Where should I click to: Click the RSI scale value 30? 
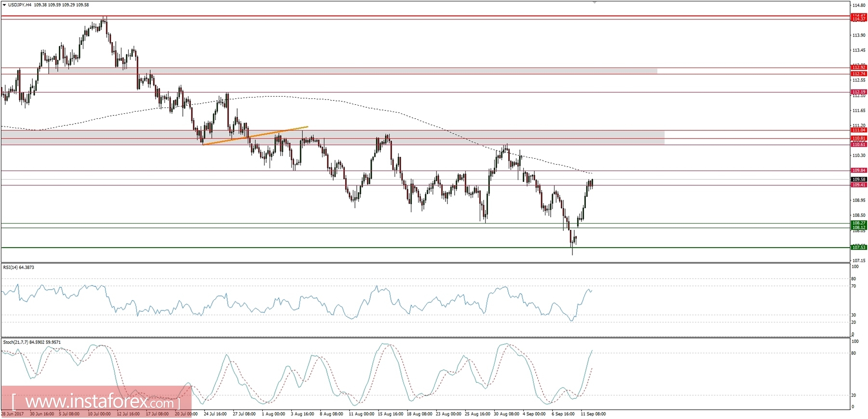coord(854,315)
